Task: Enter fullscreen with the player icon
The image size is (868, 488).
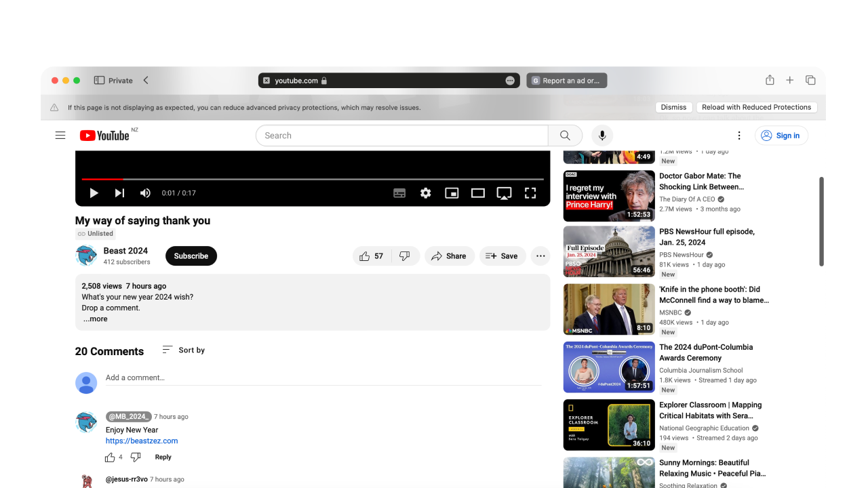Action: [530, 192]
